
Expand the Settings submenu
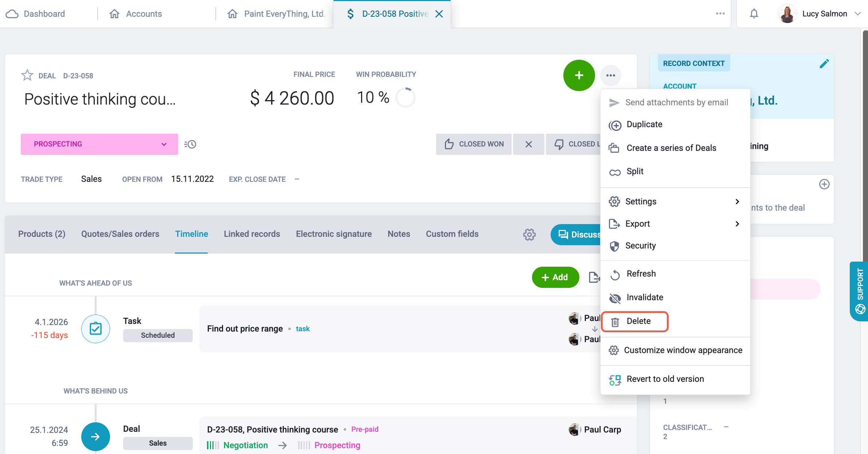point(675,201)
